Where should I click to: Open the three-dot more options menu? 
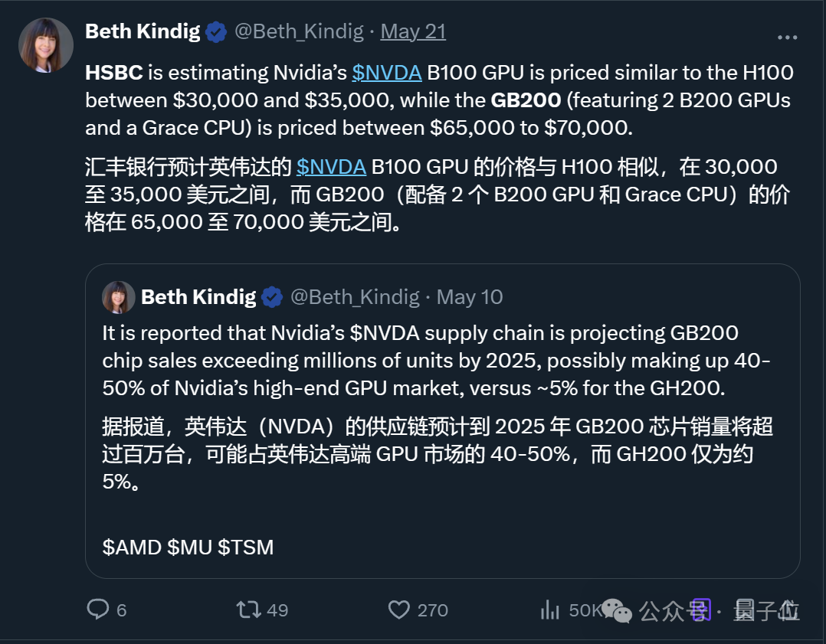[x=787, y=37]
